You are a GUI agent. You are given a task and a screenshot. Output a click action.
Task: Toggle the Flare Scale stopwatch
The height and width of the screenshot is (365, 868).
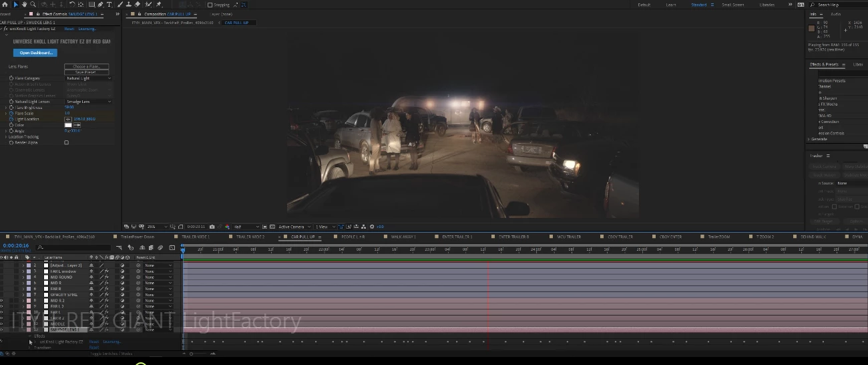click(x=11, y=113)
